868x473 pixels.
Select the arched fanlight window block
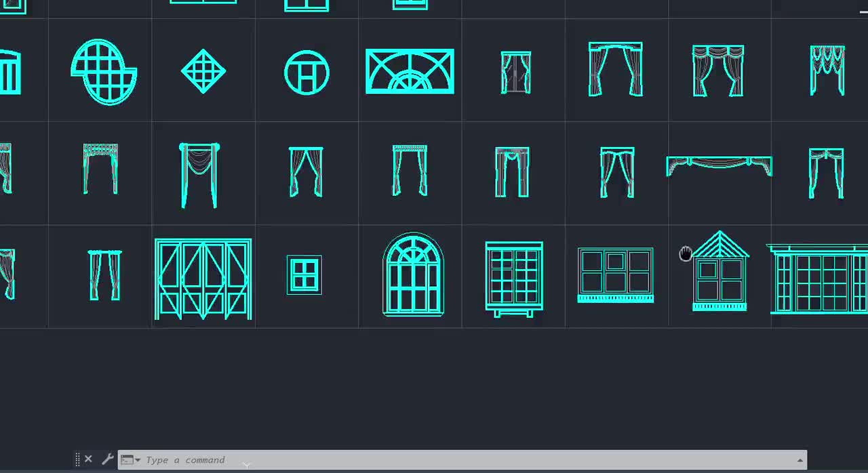[x=410, y=70]
